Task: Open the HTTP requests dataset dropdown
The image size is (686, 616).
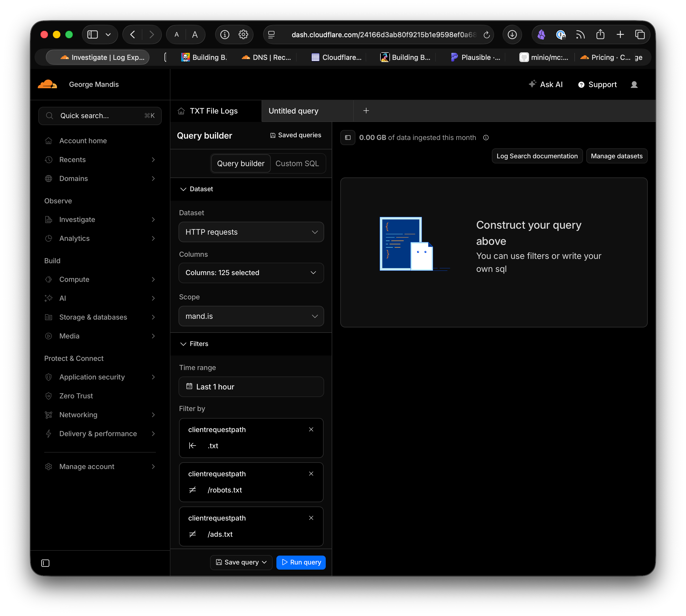Action: pos(251,232)
